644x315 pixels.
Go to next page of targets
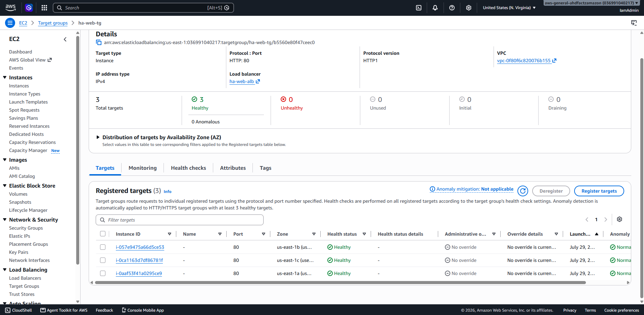pos(606,220)
